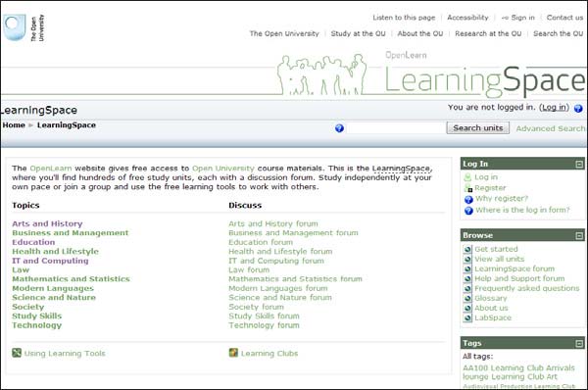Open the Business and Management topic
The image size is (588, 390).
pyautogui.click(x=71, y=233)
